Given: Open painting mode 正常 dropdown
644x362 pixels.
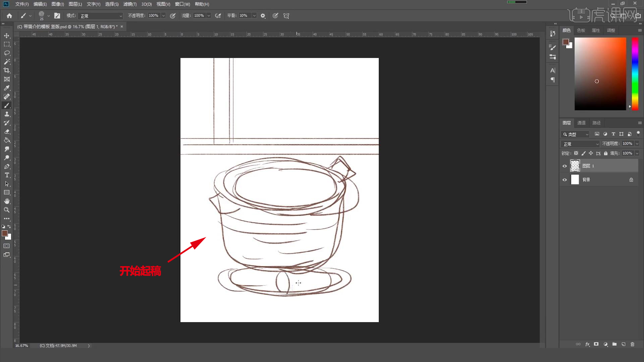Looking at the screenshot, I should [x=101, y=16].
